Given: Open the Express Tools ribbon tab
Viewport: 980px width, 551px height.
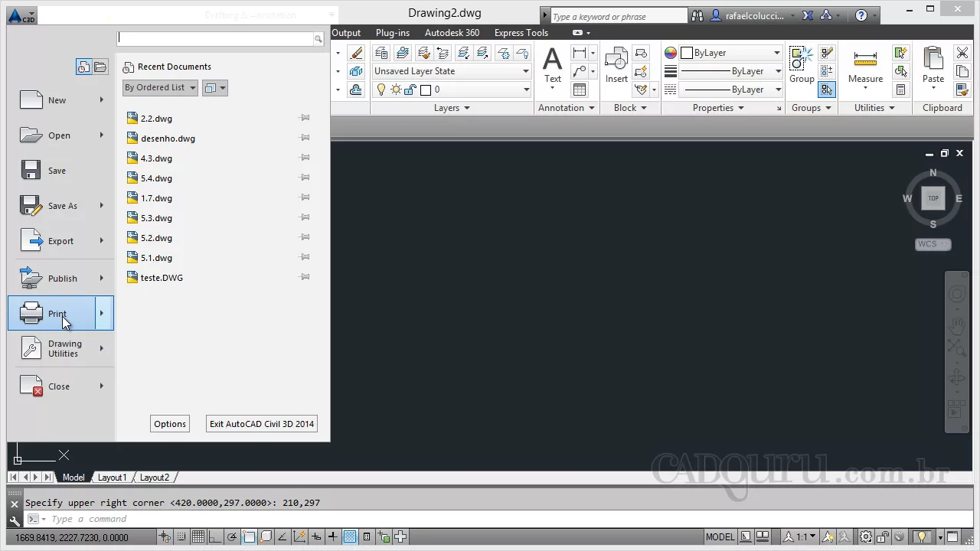Looking at the screenshot, I should coord(521,33).
